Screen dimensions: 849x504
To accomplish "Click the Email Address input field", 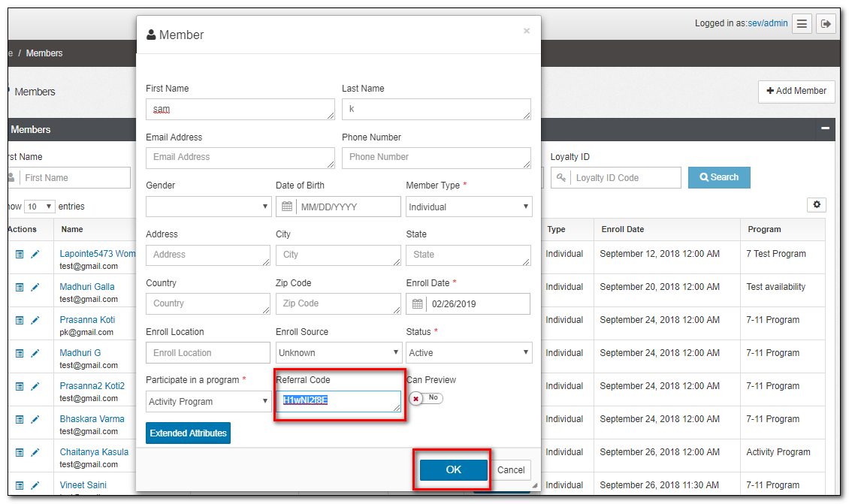I will [x=239, y=158].
